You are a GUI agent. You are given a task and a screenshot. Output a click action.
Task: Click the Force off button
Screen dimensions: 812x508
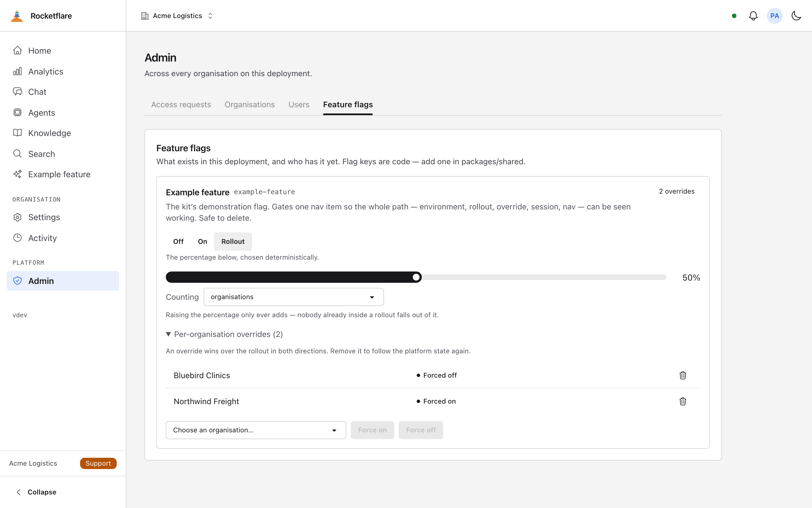421,430
